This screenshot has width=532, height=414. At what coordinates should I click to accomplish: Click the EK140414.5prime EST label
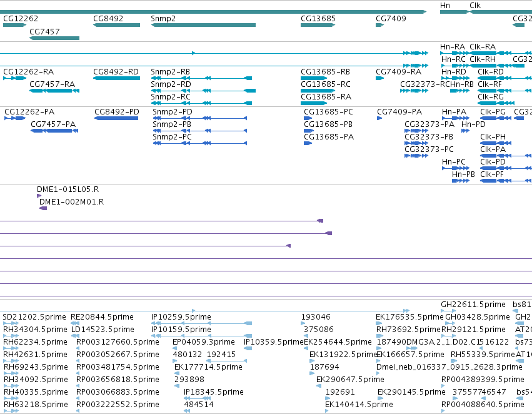359,405
